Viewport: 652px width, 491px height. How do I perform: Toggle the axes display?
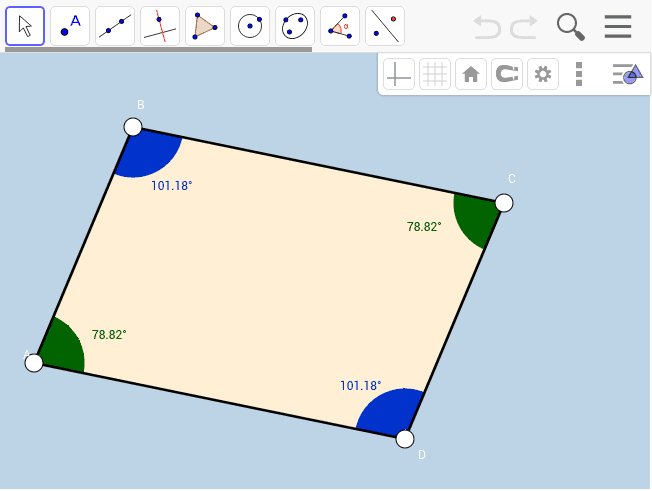(x=399, y=74)
